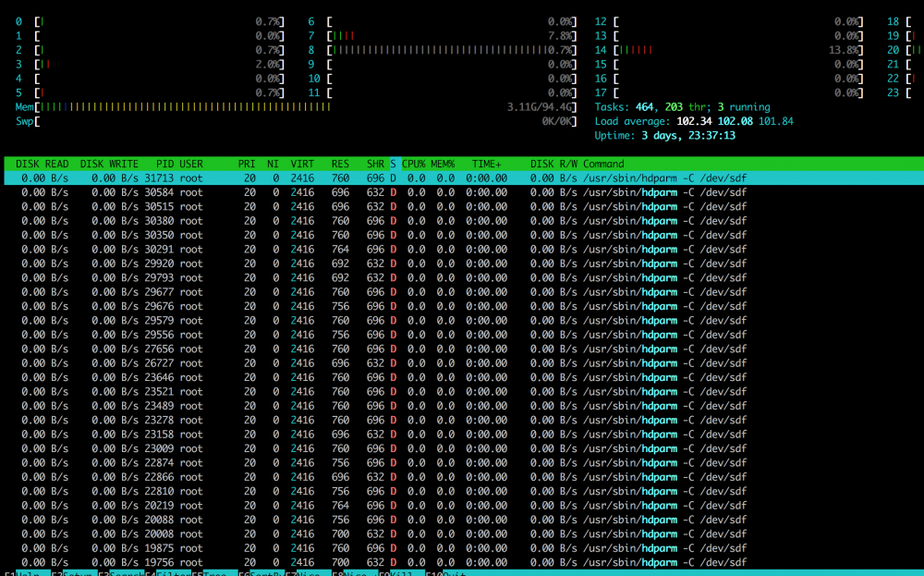Click the CPU 3 meter showing 2.0%
Image resolution: width=924 pixels, height=576 pixels.
(151, 65)
